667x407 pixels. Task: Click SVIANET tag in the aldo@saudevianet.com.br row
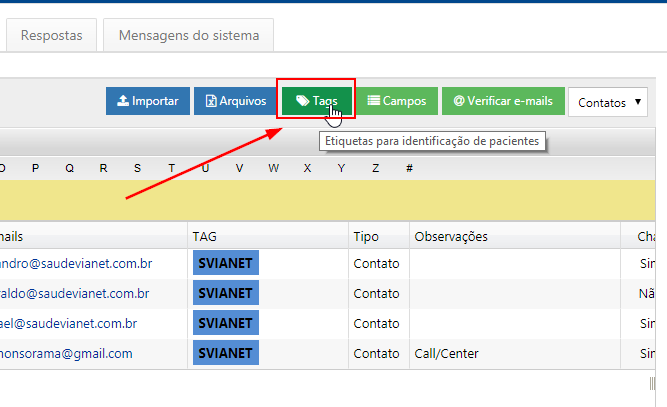pyautogui.click(x=226, y=293)
